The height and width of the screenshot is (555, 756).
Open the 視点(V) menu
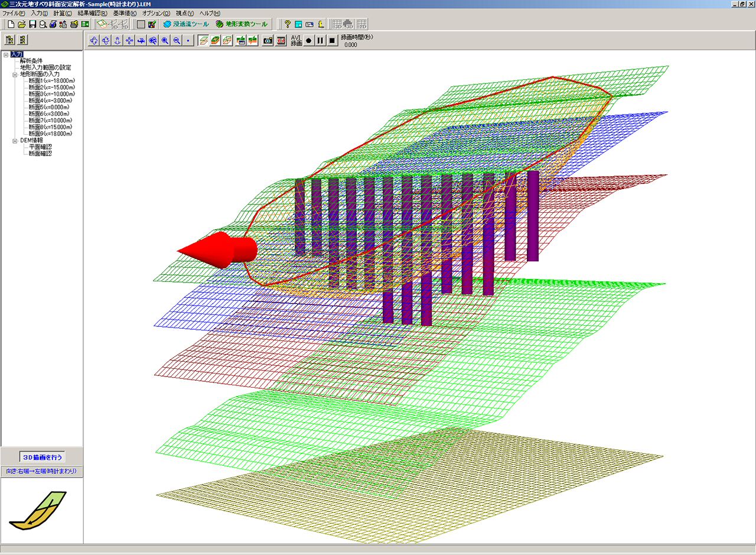point(184,13)
